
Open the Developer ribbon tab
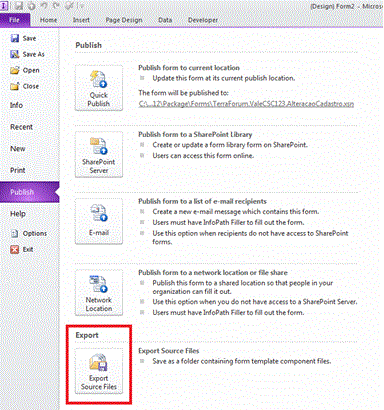[x=203, y=20]
